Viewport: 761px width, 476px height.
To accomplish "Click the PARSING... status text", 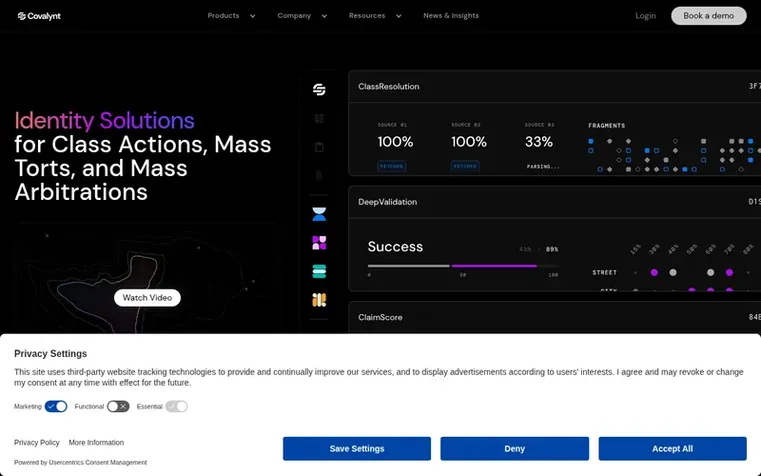I will (543, 166).
